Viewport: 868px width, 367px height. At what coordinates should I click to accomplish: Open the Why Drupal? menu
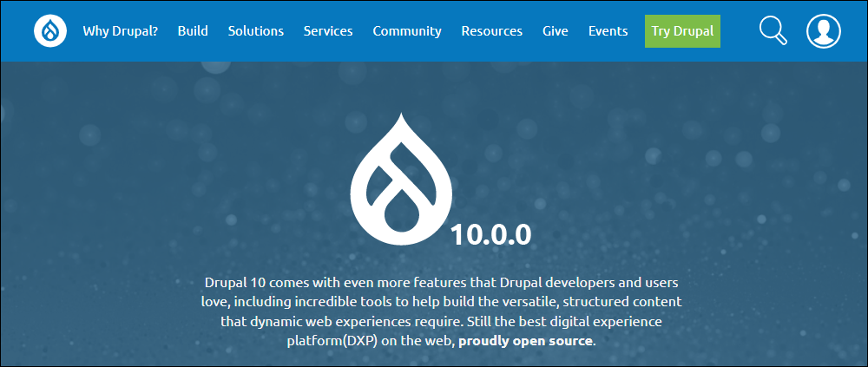[x=120, y=31]
